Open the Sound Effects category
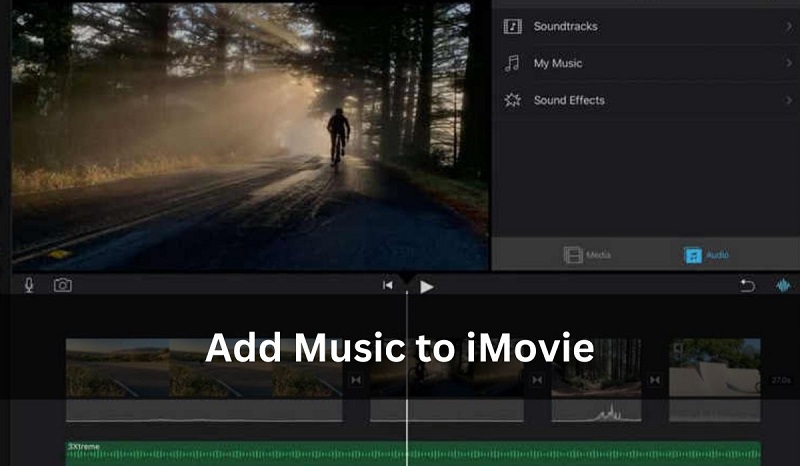800x466 pixels. (x=568, y=100)
